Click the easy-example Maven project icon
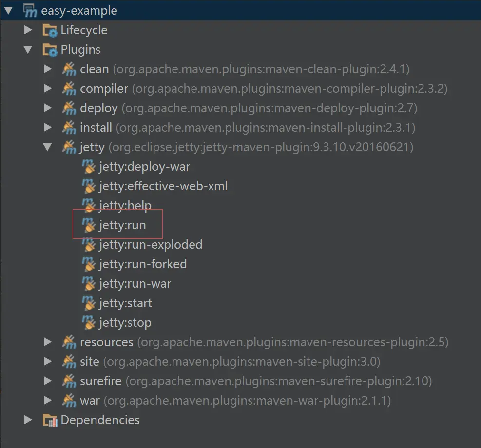The height and width of the screenshot is (448, 481). tap(30, 11)
